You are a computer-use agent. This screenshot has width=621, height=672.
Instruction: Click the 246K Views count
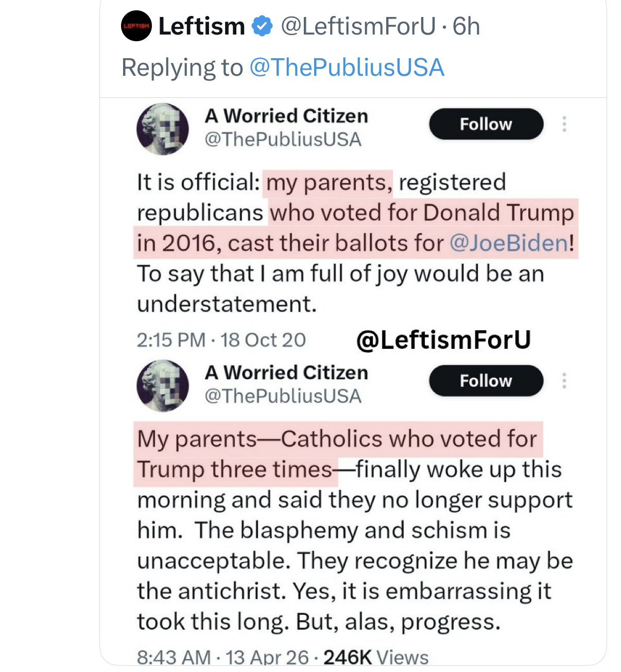(x=376, y=658)
